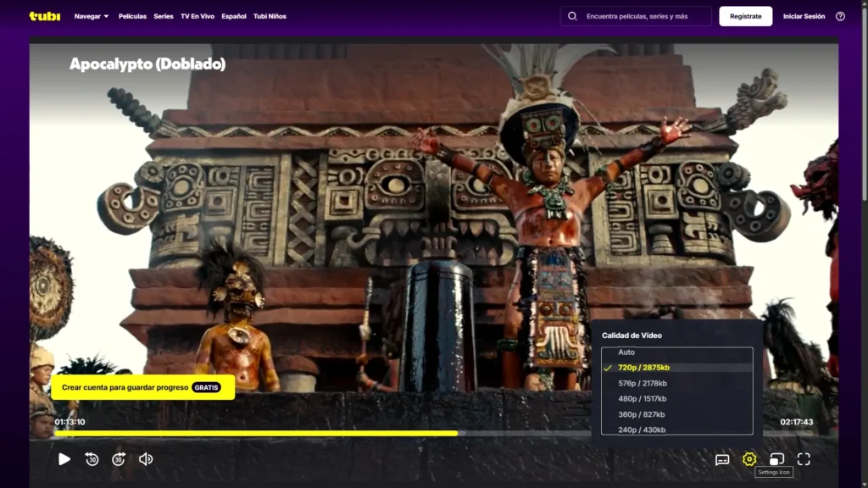Go to TV En Vivo
The width and height of the screenshot is (868, 488).
tap(197, 16)
